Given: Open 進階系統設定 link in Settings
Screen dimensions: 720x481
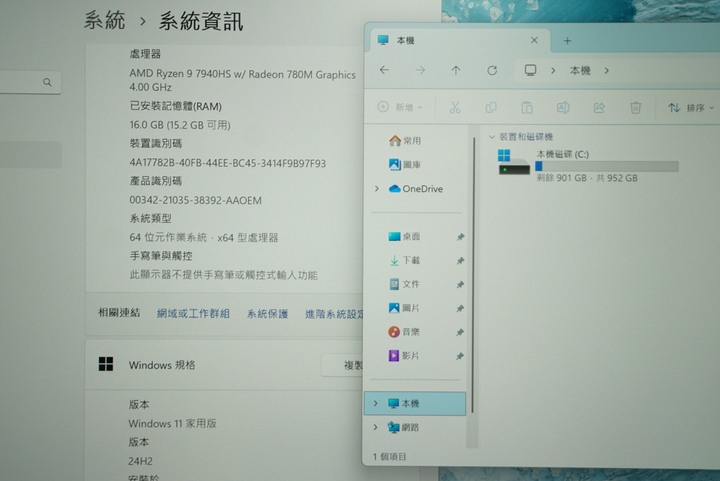Looking at the screenshot, I should (x=334, y=314).
